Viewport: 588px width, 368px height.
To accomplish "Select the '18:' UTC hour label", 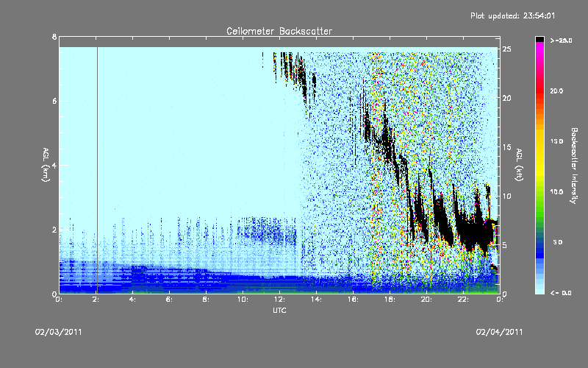I will [x=390, y=300].
